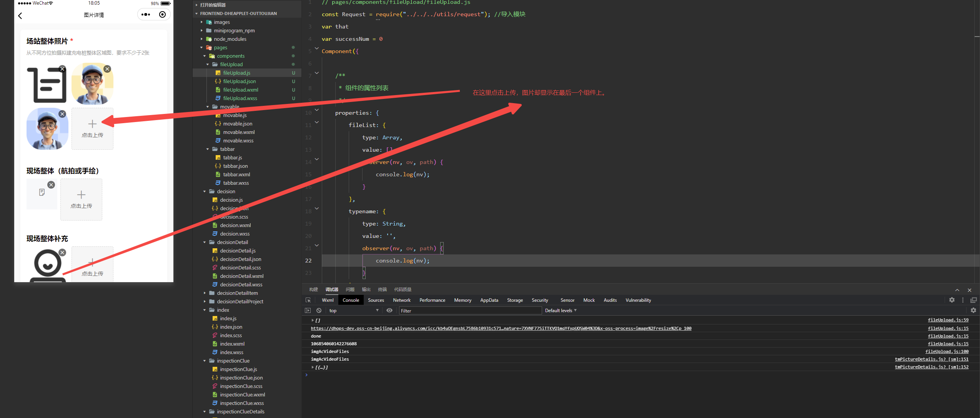Show the console sidebar panel
This screenshot has height=418, width=980.
(308, 310)
